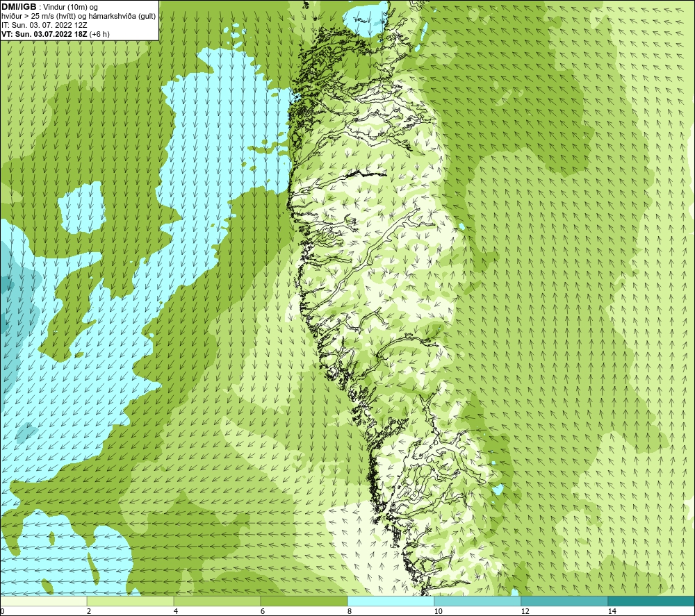Pick the medium green 4–6 m/s swatch
Screen dimensions: 695x616
click(x=217, y=601)
